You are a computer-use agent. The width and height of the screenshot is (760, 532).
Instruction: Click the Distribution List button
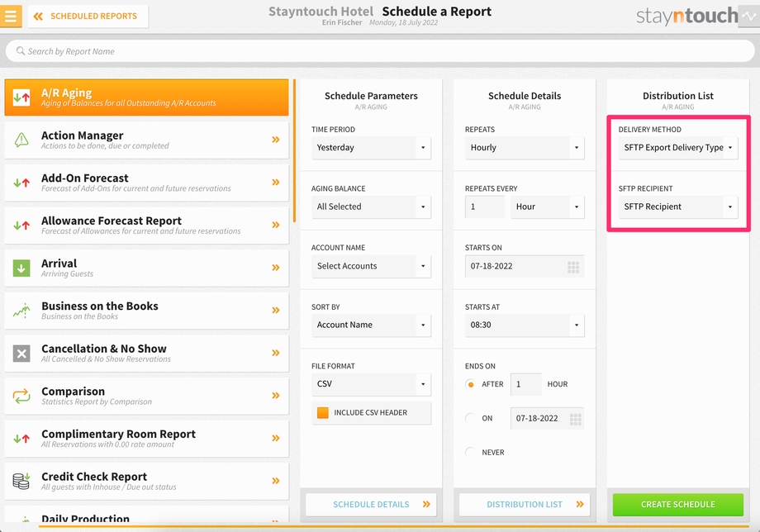pyautogui.click(x=525, y=505)
